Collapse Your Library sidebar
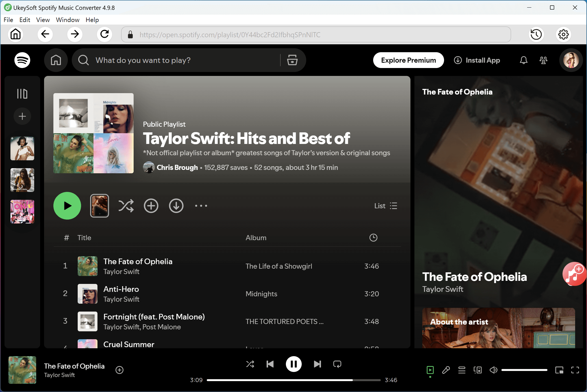Screen dimensions: 587x392 click(22, 93)
